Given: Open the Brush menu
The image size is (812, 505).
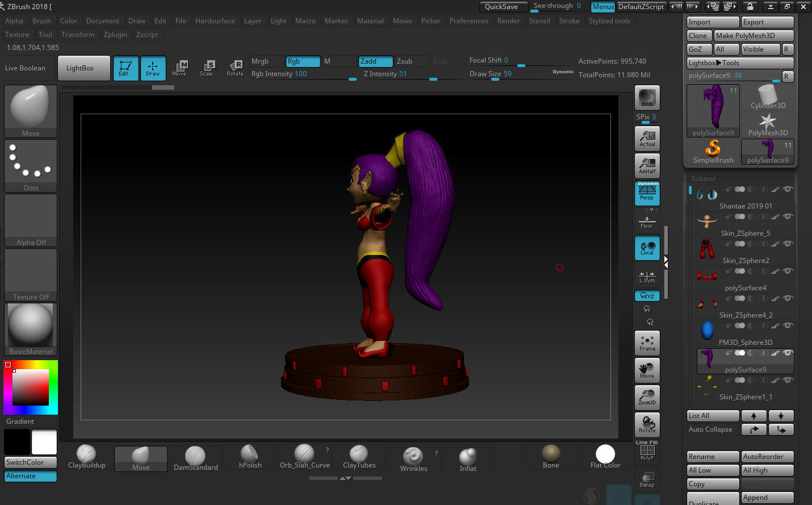Looking at the screenshot, I should click(x=41, y=21).
